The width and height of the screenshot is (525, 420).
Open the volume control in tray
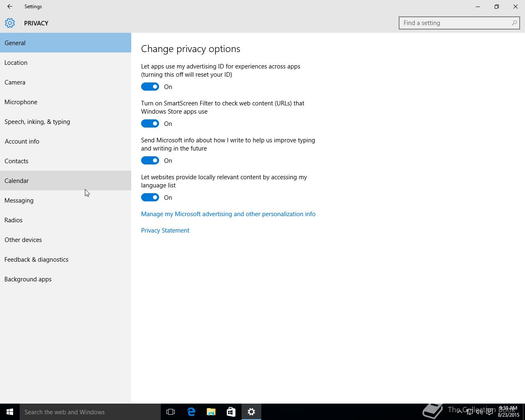click(x=479, y=412)
